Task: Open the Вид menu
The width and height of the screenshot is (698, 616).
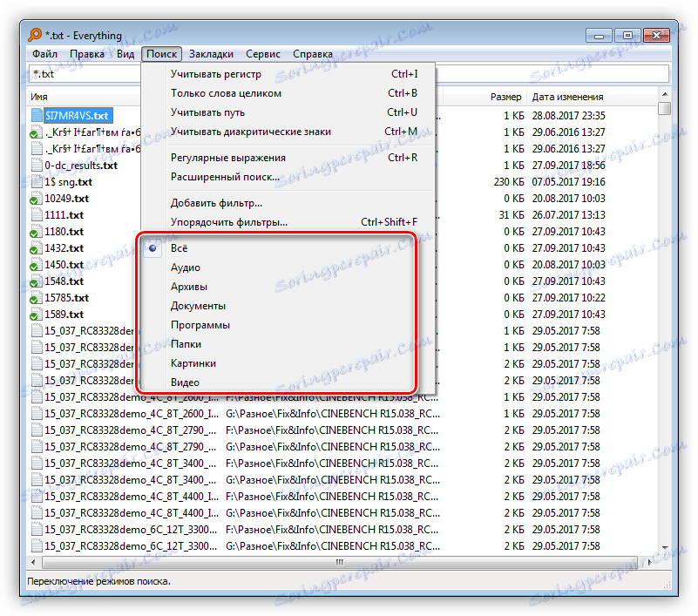Action: (125, 54)
